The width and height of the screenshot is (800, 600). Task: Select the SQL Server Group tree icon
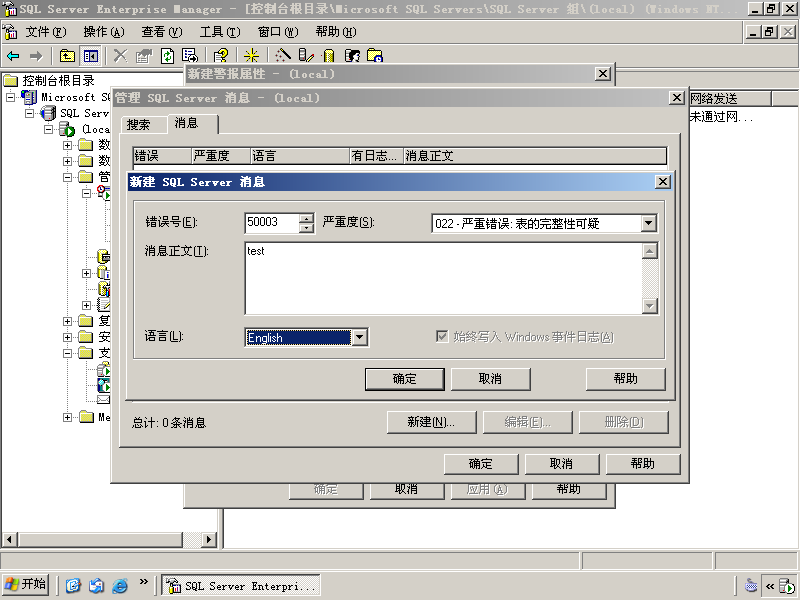48,113
